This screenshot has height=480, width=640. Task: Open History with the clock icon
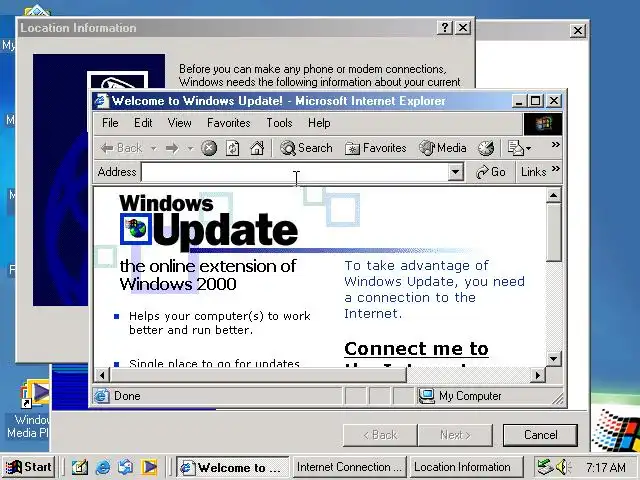pyautogui.click(x=486, y=148)
